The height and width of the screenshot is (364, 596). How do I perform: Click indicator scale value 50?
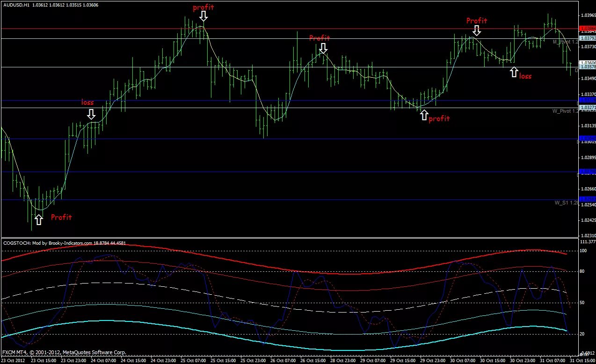[x=583, y=303]
